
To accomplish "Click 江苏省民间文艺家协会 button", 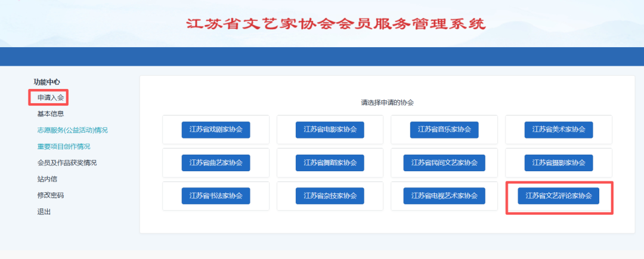I will [444, 162].
